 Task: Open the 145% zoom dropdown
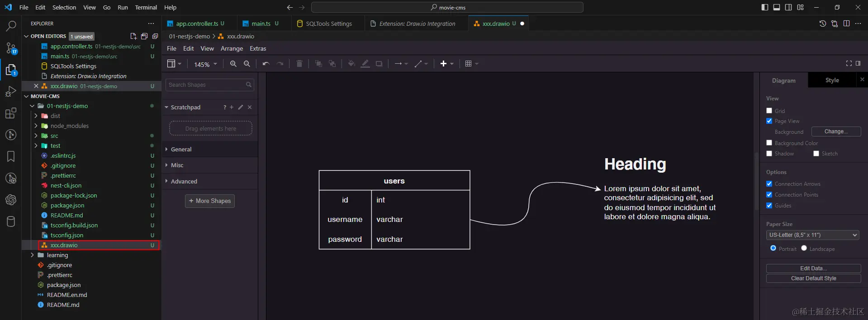(205, 64)
